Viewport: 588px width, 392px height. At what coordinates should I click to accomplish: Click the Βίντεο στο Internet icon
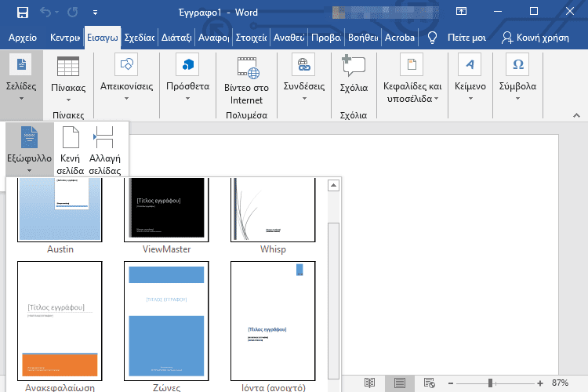[x=248, y=67]
